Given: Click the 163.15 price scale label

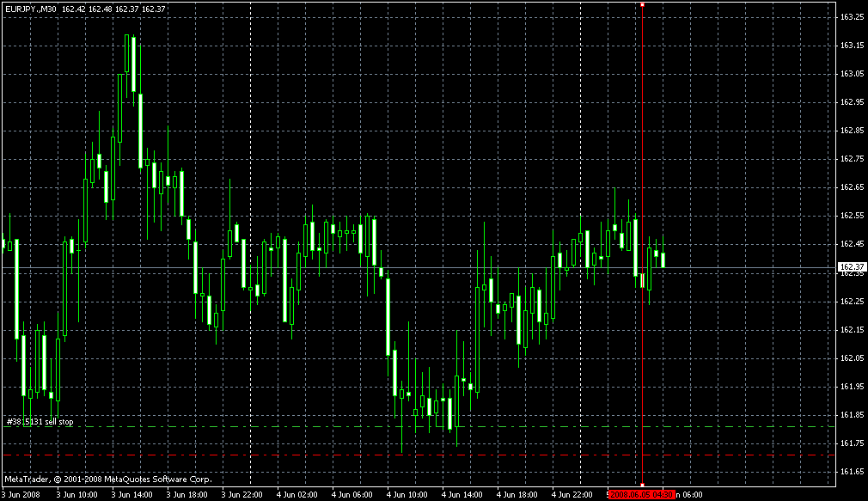Looking at the screenshot, I should 852,46.
